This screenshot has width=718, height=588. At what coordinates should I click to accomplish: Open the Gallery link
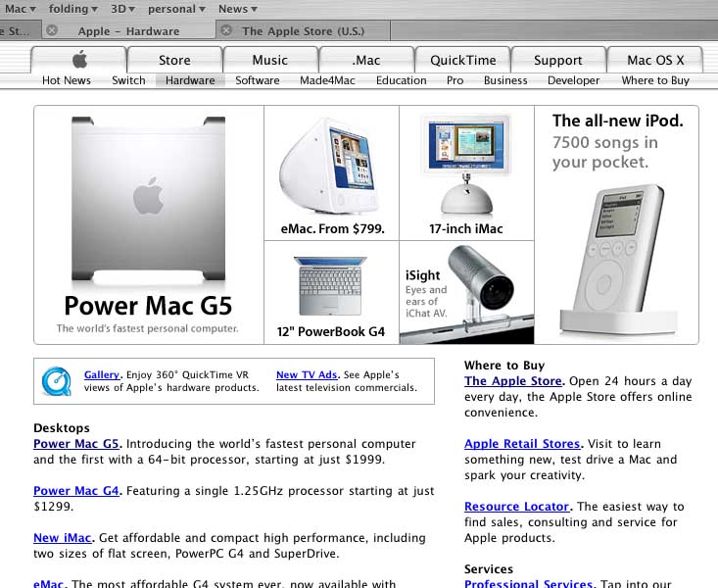(102, 375)
